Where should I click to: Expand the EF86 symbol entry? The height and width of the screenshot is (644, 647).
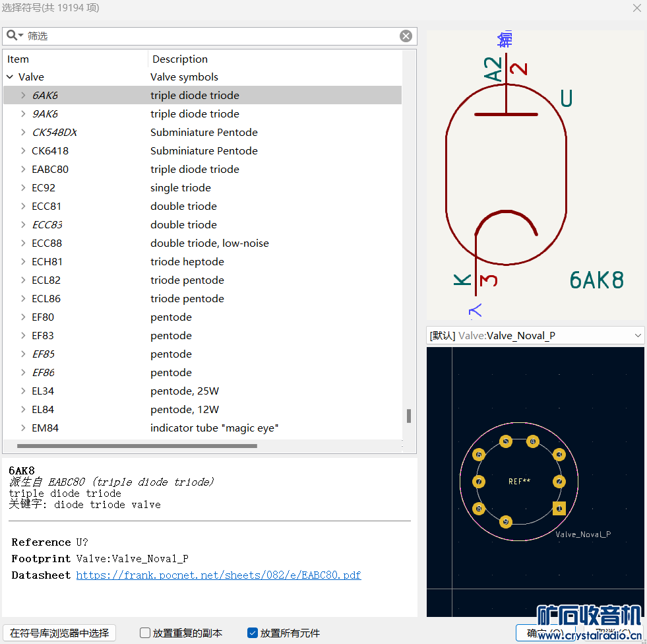click(x=23, y=372)
